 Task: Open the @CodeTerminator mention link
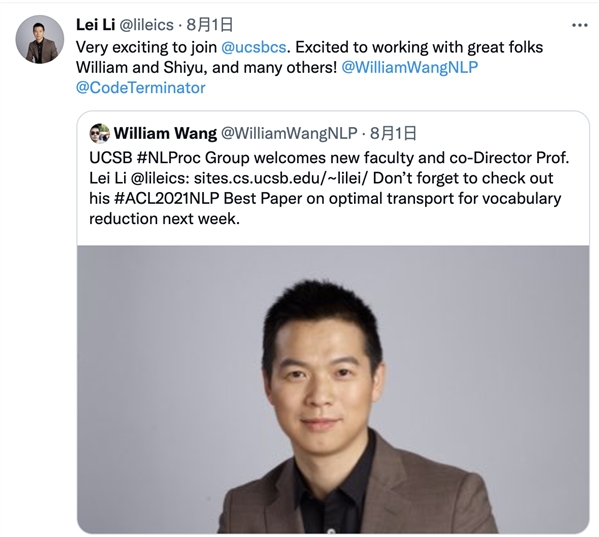(141, 88)
